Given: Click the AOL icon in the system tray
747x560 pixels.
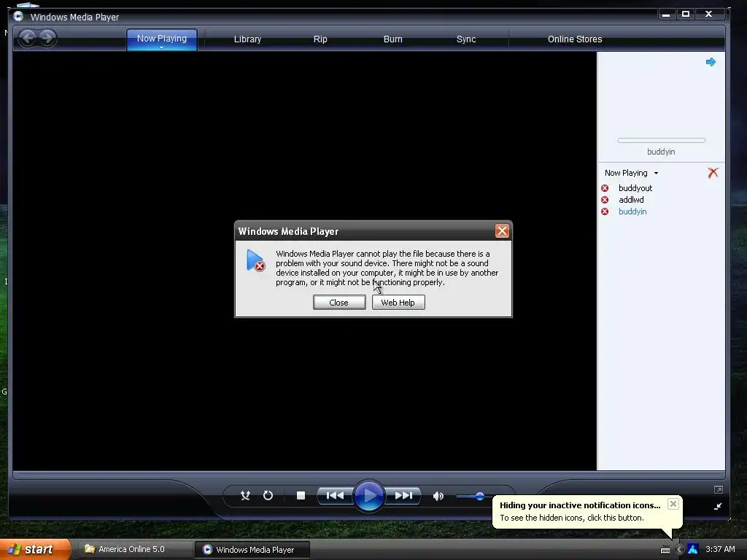Looking at the screenshot, I should tap(693, 550).
